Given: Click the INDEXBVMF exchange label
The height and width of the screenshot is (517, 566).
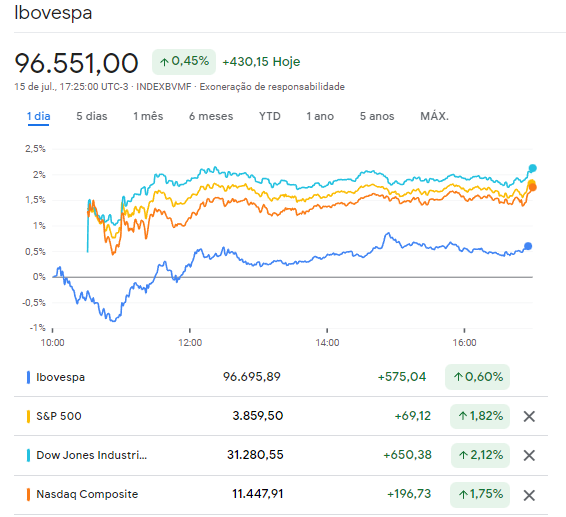Looking at the screenshot, I should click(x=164, y=87).
